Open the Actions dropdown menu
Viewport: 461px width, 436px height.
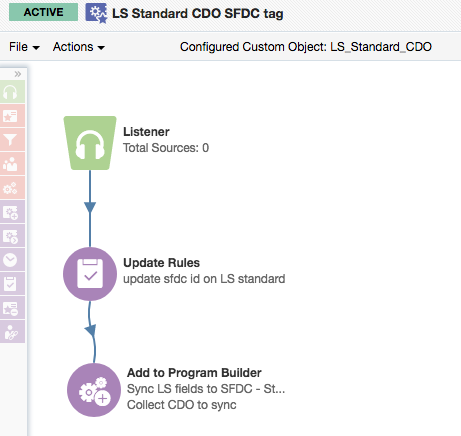coord(79,47)
